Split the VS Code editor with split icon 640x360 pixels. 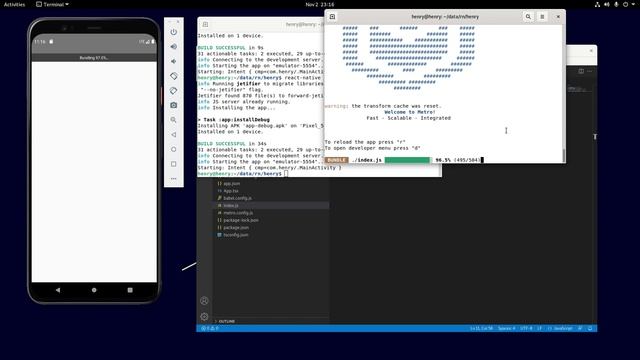(581, 71)
